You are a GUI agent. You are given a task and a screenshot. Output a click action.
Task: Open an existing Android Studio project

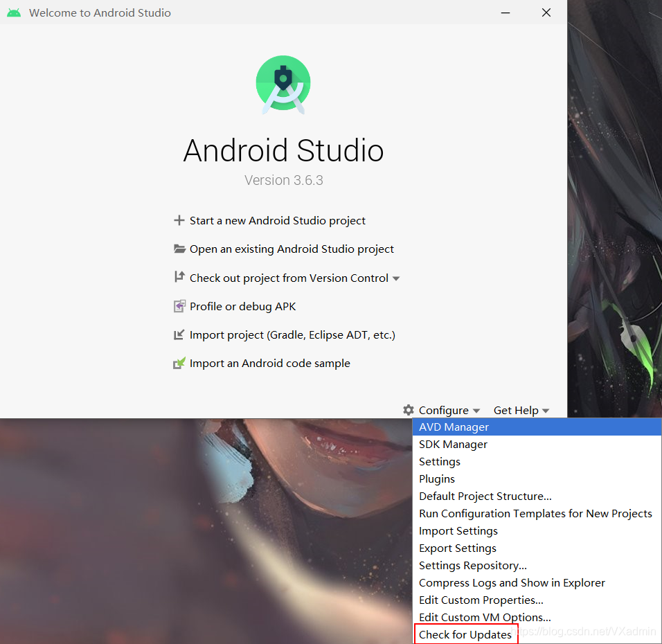pyautogui.click(x=292, y=249)
